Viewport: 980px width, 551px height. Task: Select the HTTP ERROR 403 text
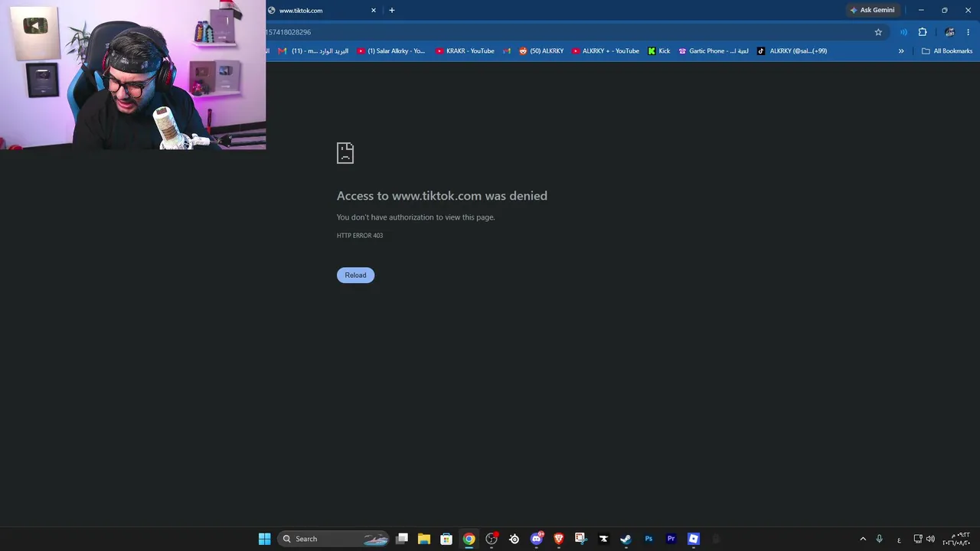click(x=360, y=236)
